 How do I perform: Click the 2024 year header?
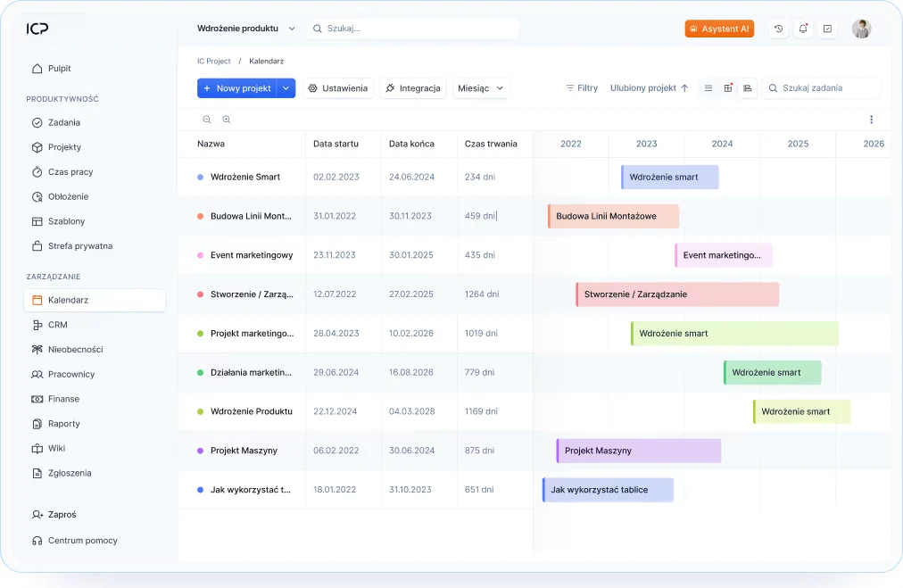[x=722, y=144]
